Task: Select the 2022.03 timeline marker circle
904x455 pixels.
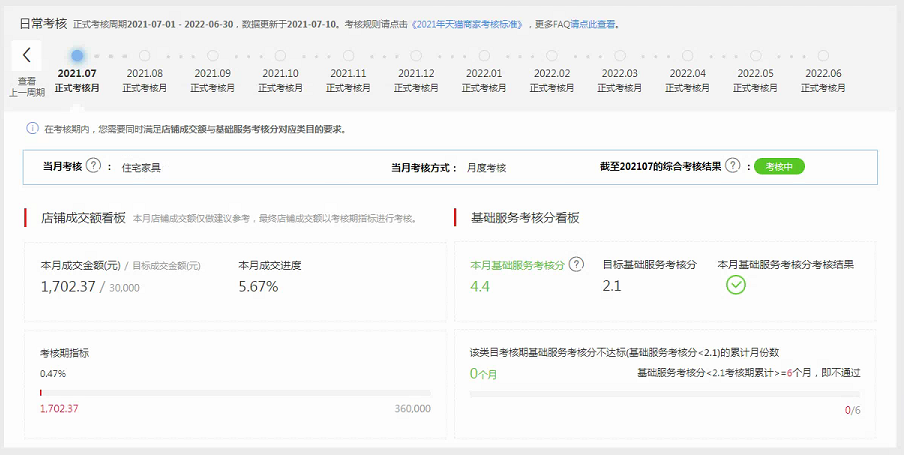Action: [620, 55]
